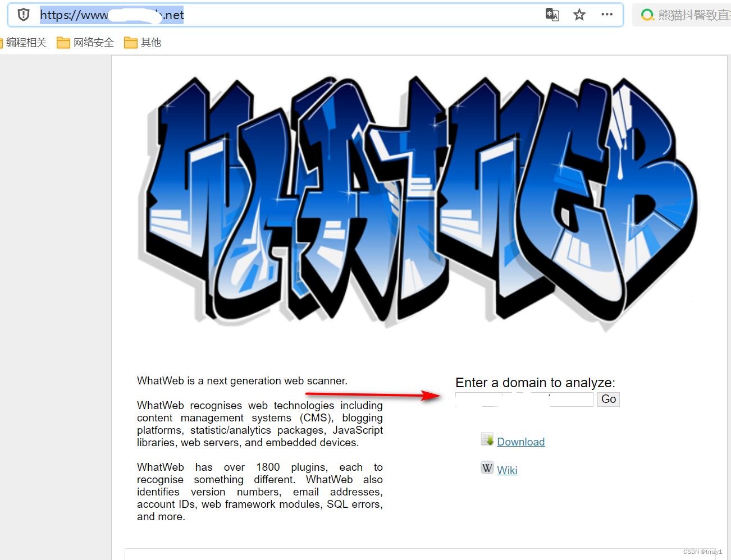This screenshot has height=560, width=731.
Task: Click the paragraph starting 'WhatWeb recognises web technologies'
Action: click(260, 424)
